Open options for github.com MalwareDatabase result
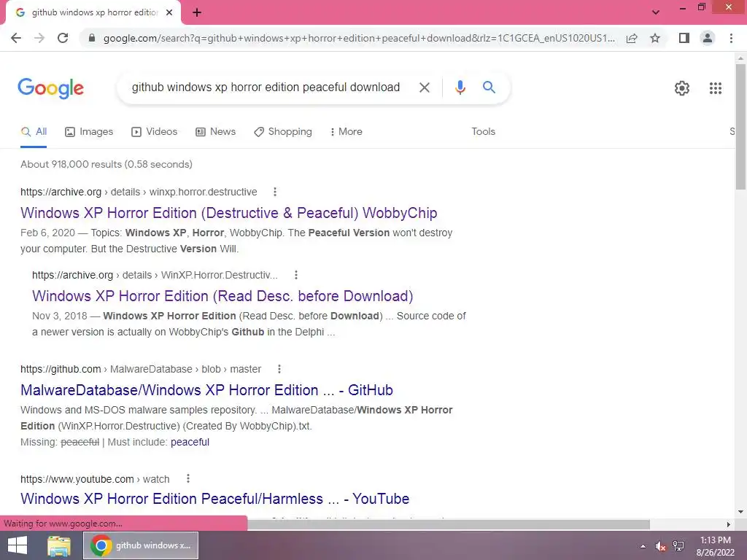The image size is (747, 560). [x=279, y=369]
